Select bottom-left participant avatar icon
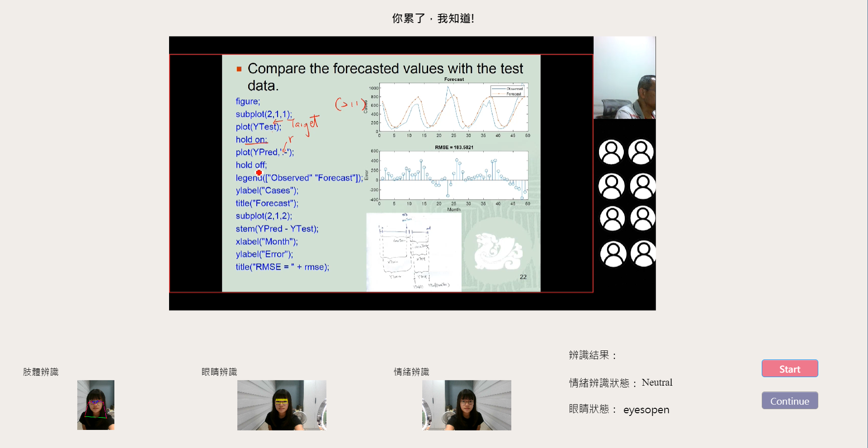 613,254
